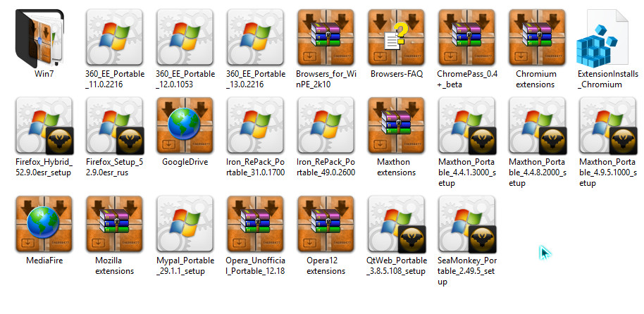Click the MediaFire globe shortcut icon

pyautogui.click(x=44, y=224)
